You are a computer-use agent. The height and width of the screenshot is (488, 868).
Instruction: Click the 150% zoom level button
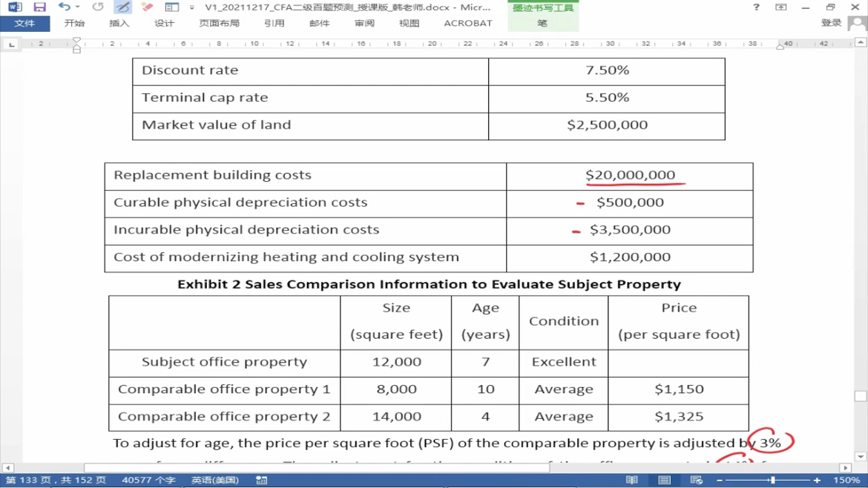(847, 480)
